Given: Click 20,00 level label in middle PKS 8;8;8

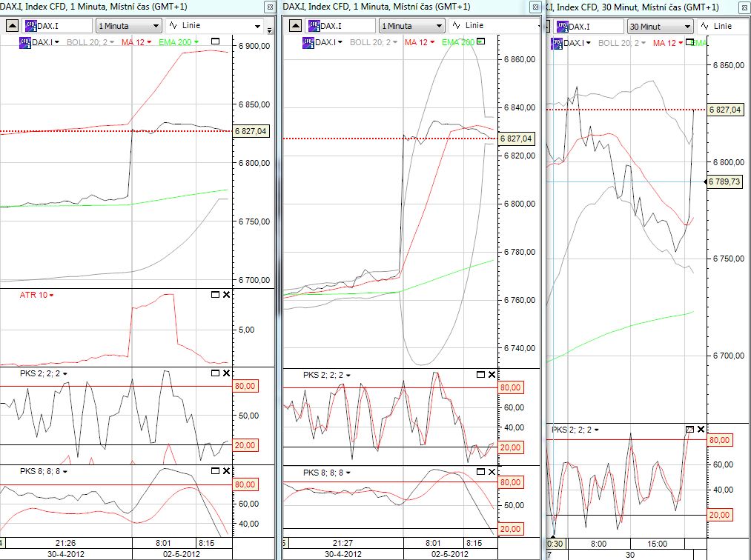Looking at the screenshot, I should tap(511, 529).
